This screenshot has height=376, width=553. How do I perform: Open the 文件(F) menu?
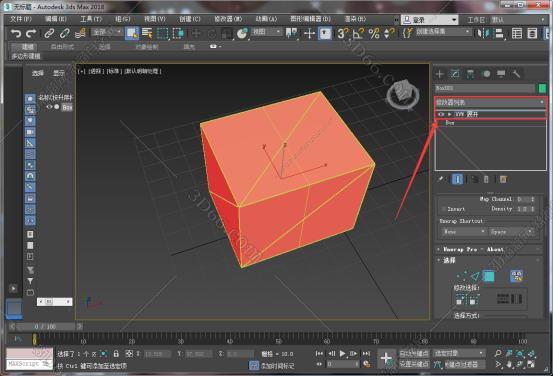21,19
